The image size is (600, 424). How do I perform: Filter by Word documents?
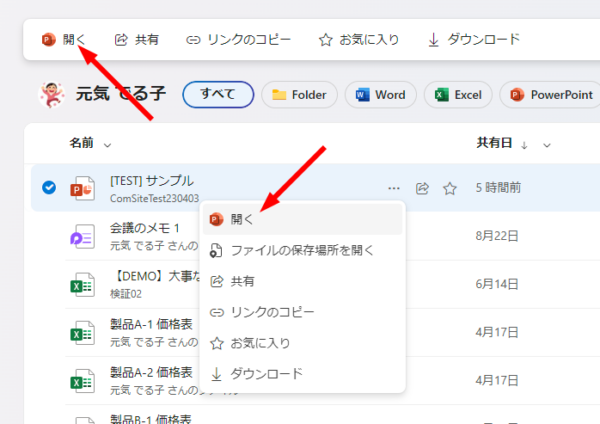(380, 95)
